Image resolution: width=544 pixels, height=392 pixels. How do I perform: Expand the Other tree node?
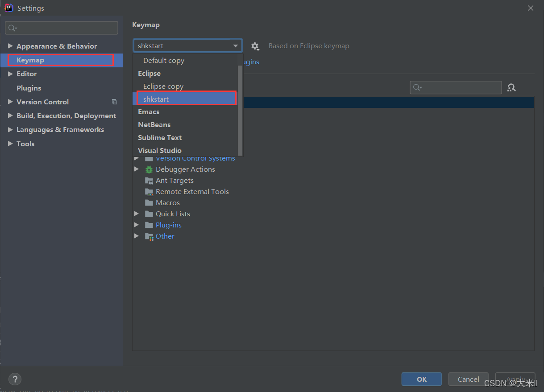(x=137, y=236)
